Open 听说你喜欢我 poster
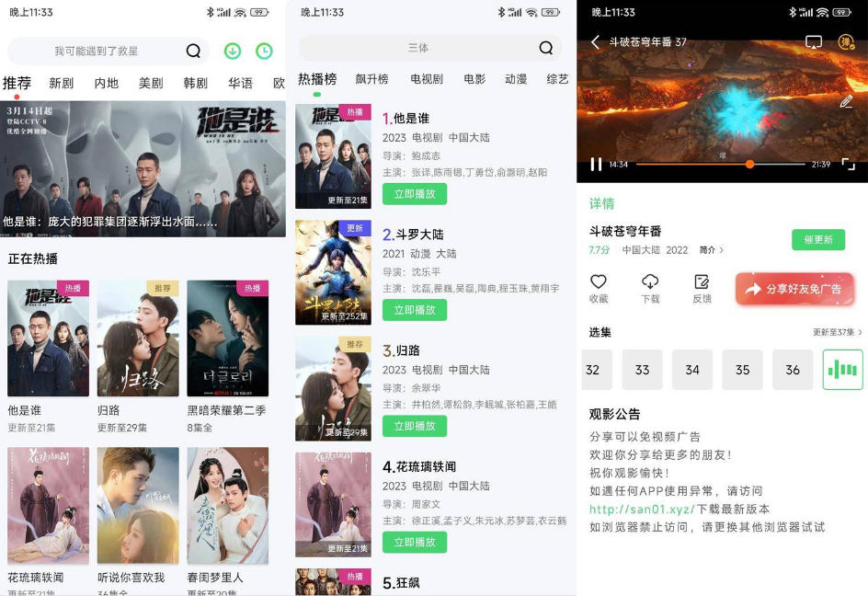868x596 pixels. 138,505
